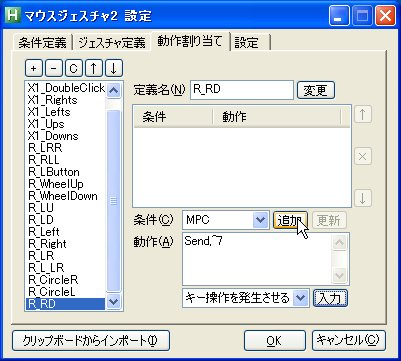The height and width of the screenshot is (361, 401).
Task: Select R_CircleR in the list
Action: click(66, 280)
